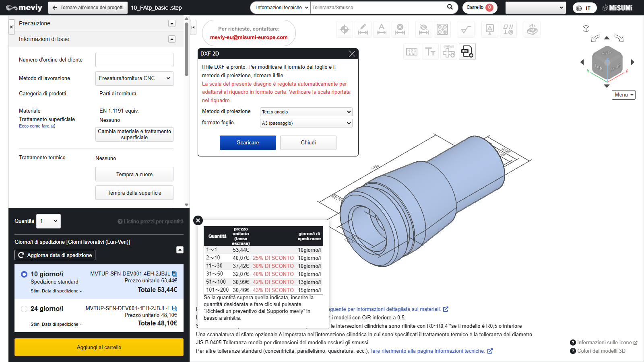Open the Quantità dropdown
Screen dimensions: 644x362
point(48,221)
